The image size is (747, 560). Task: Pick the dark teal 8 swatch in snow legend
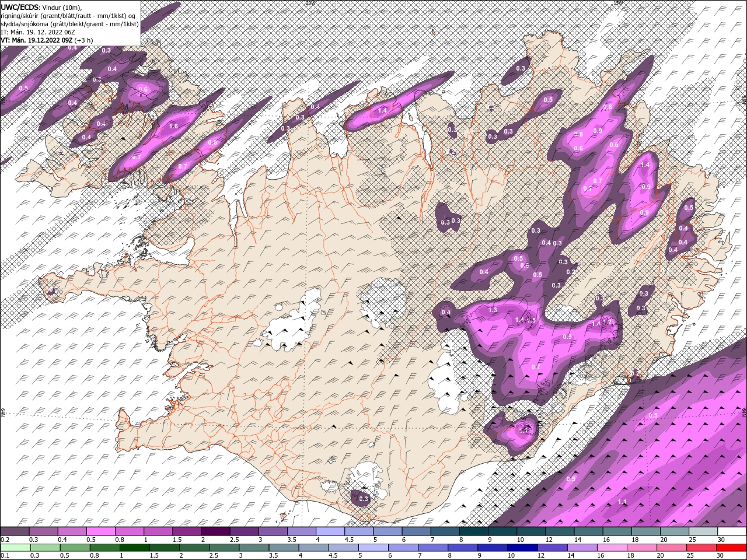[x=473, y=531]
